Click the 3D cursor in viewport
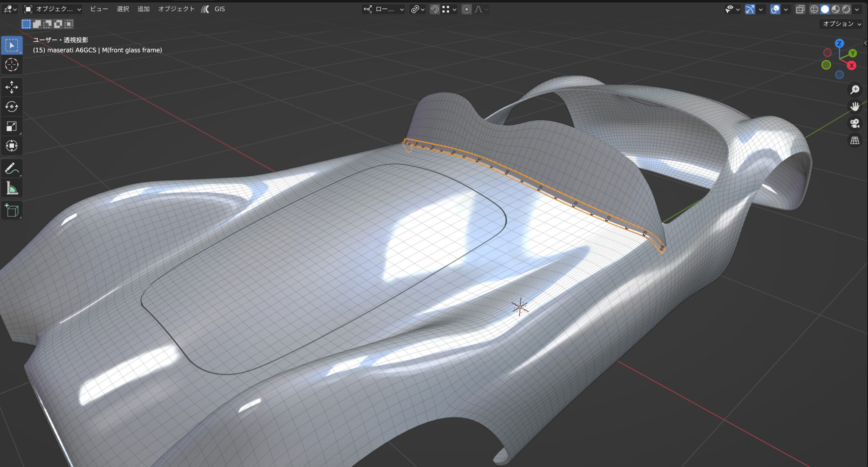This screenshot has width=868, height=467. [520, 307]
